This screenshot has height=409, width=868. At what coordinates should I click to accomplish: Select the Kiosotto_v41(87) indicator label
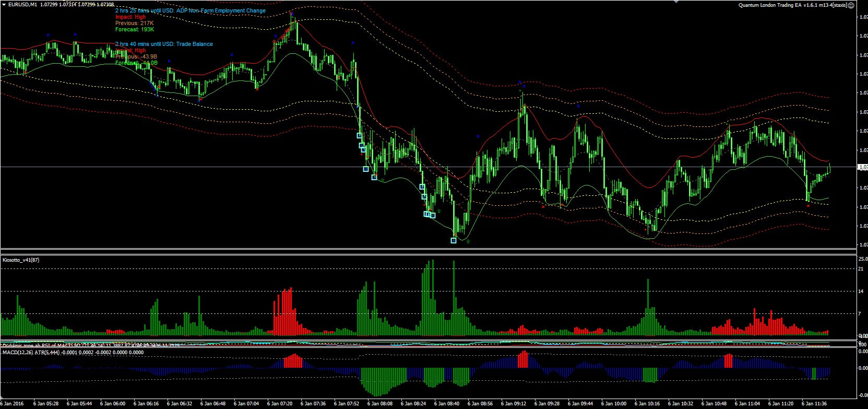(21, 259)
